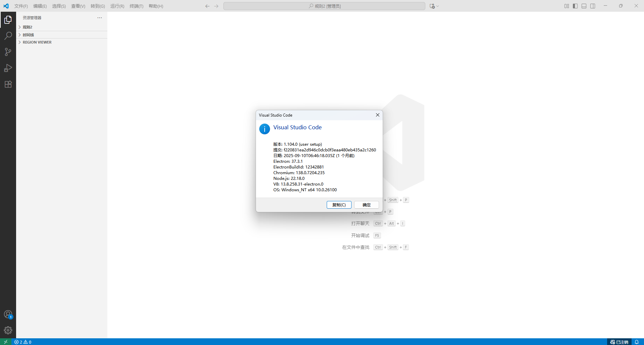
Task: Open the Source Control view
Action: click(x=8, y=52)
